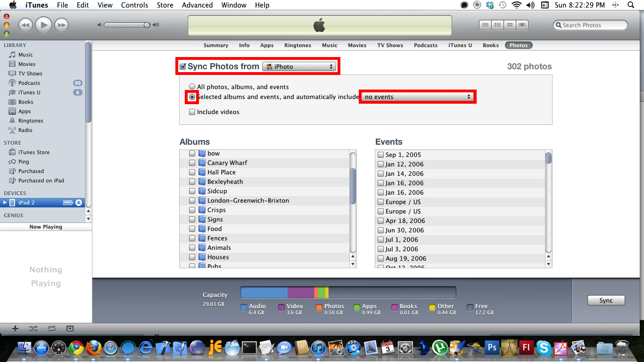Click the repeat icon in bottom bar
Image resolution: width=644 pixels, height=362 pixels.
tap(51, 329)
